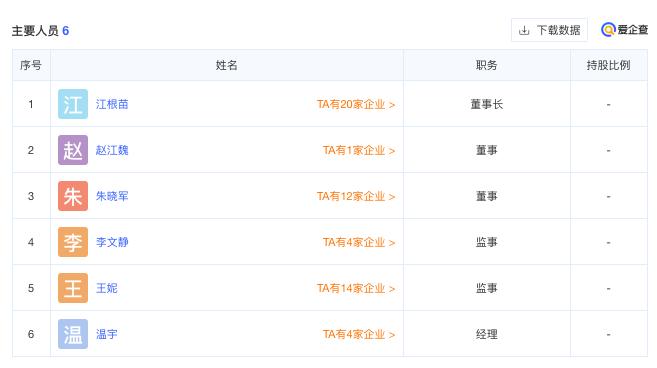Click the blue 江 avatar icon
This screenshot has width=657, height=368.
click(x=73, y=104)
